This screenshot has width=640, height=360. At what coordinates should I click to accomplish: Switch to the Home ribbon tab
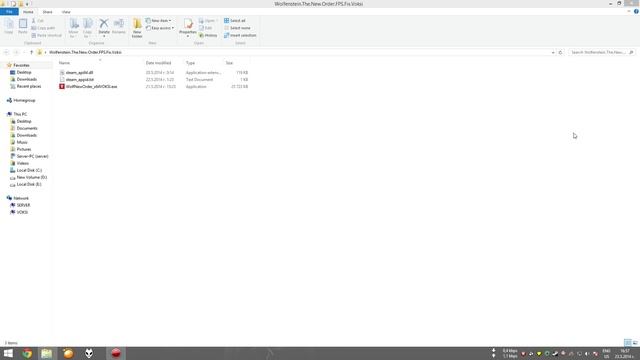[28, 12]
